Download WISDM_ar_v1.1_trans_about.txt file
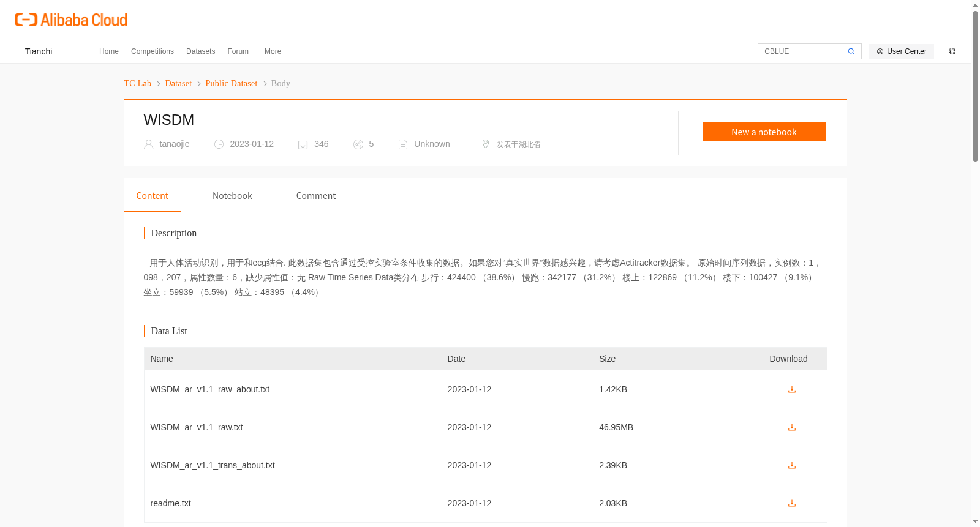This screenshot has height=527, width=980. click(791, 465)
